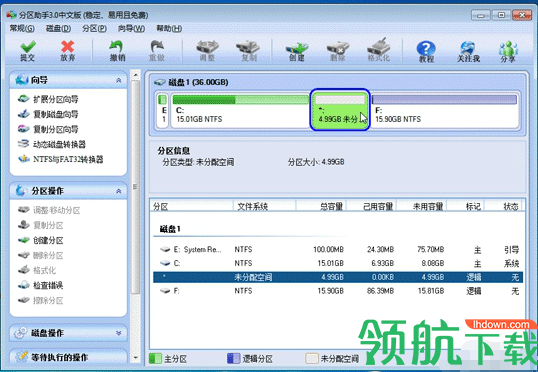Click the 磁盘1 group label in table

170,229
